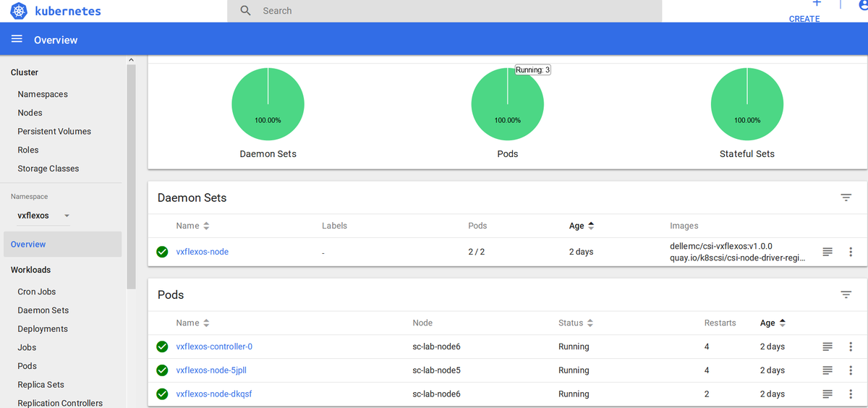The width and height of the screenshot is (868, 408).
Task: Click the Stateful Sets pie chart
Action: [747, 104]
